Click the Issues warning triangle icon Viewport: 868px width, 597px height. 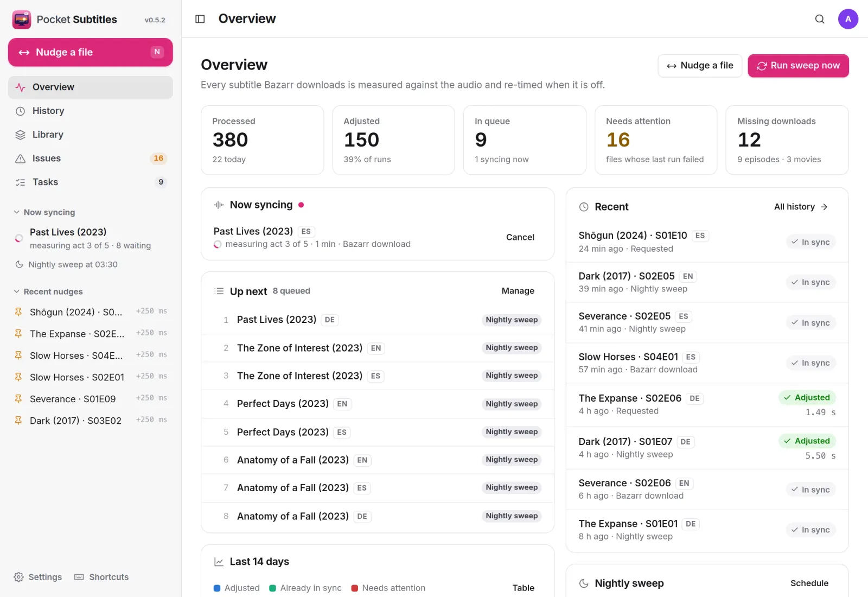20,158
